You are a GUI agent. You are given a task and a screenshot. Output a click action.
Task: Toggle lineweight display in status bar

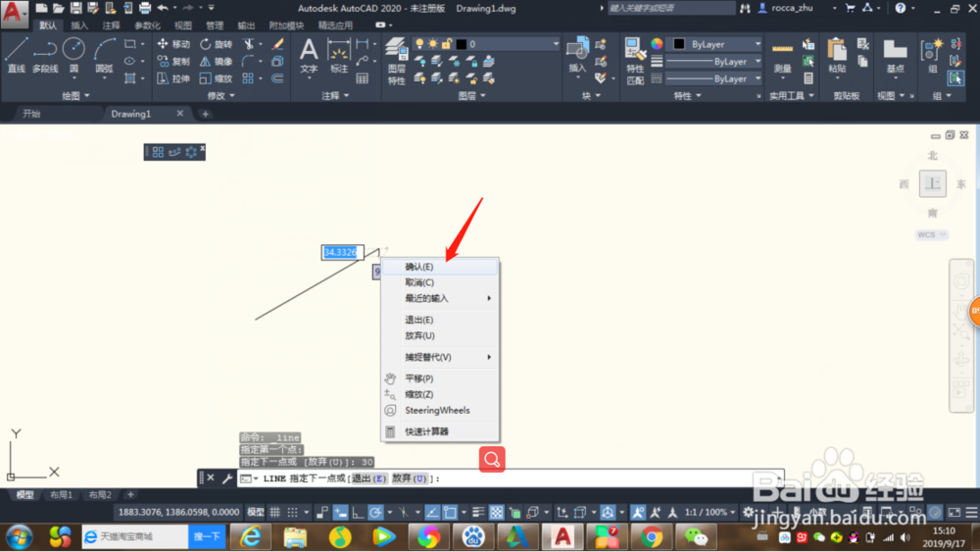coord(478,512)
